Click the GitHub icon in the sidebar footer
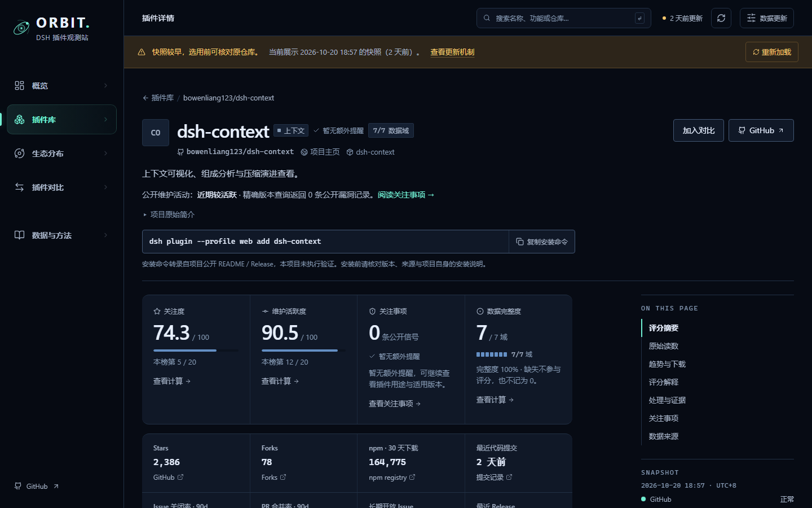812x508 pixels. tap(18, 486)
